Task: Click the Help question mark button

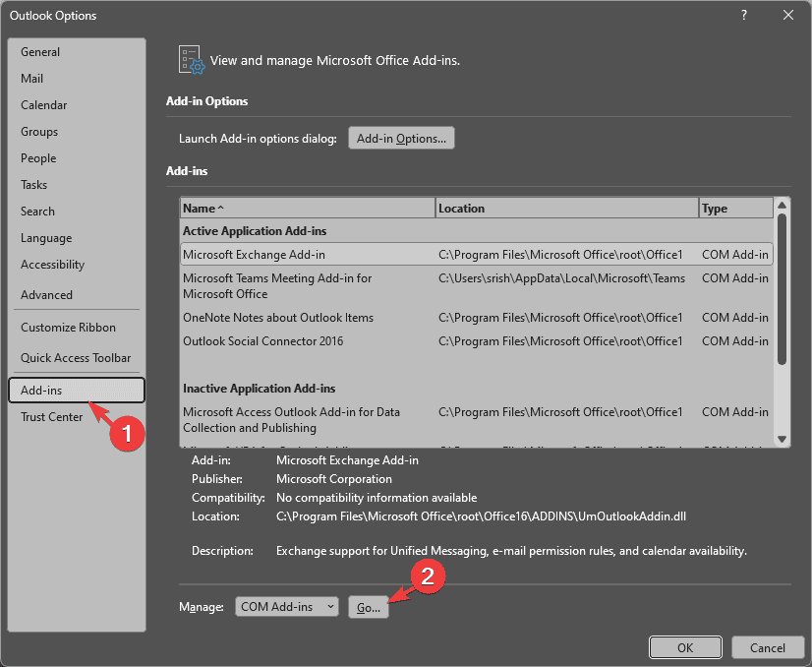Action: [744, 15]
